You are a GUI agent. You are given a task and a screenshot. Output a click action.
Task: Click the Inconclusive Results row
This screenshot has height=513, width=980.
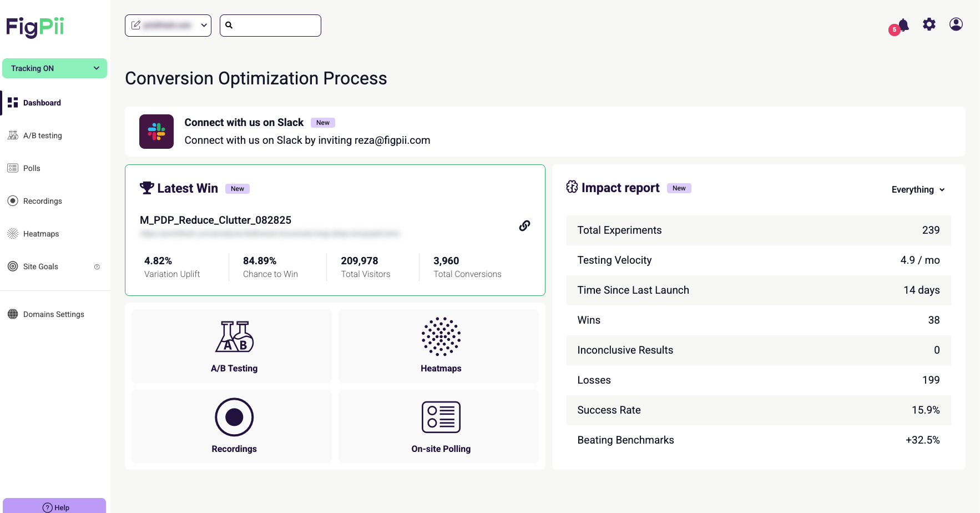pos(759,350)
